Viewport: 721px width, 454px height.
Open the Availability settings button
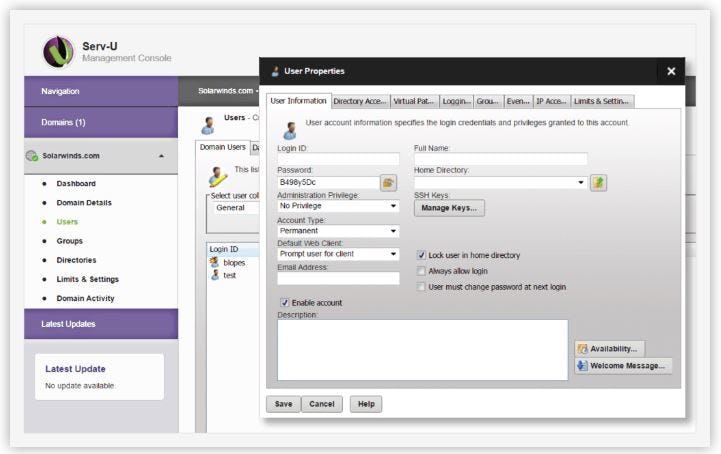[609, 349]
